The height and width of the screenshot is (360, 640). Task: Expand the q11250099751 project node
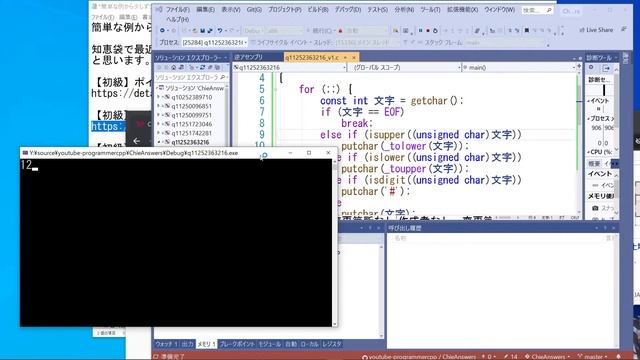(158, 115)
